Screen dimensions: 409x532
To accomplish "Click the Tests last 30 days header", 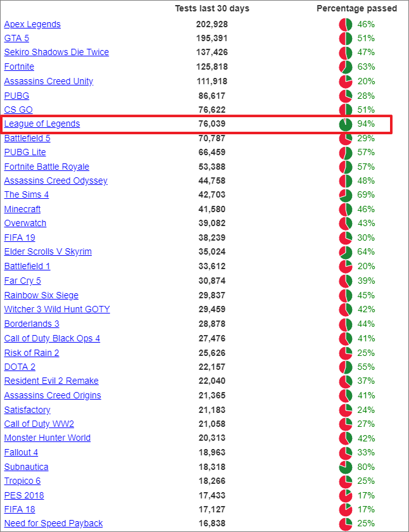I will [212, 8].
